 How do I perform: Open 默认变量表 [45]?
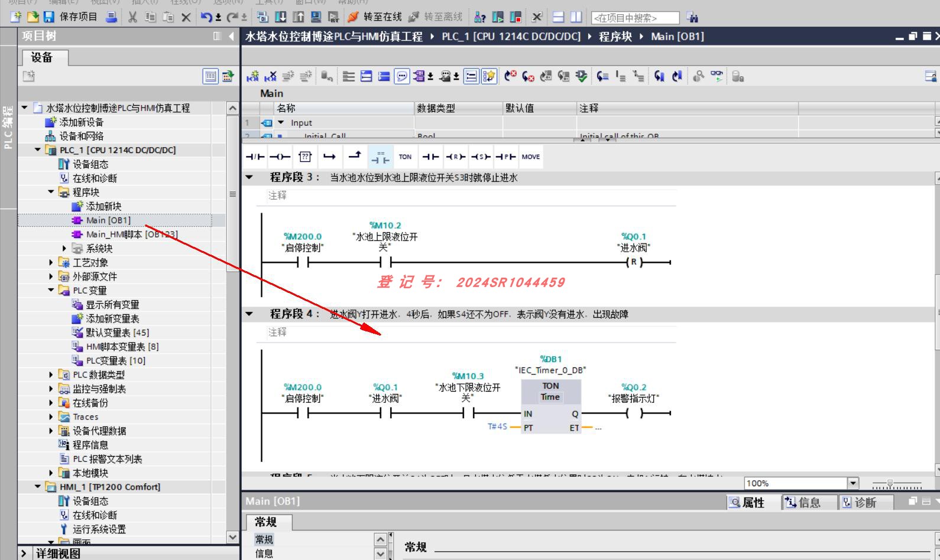coord(117,333)
